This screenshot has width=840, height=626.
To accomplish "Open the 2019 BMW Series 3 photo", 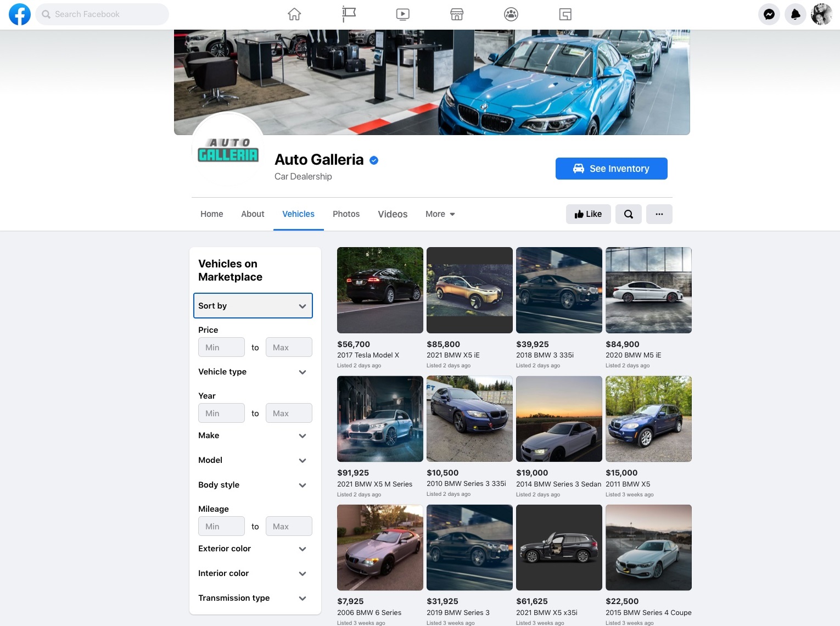I will click(x=469, y=547).
